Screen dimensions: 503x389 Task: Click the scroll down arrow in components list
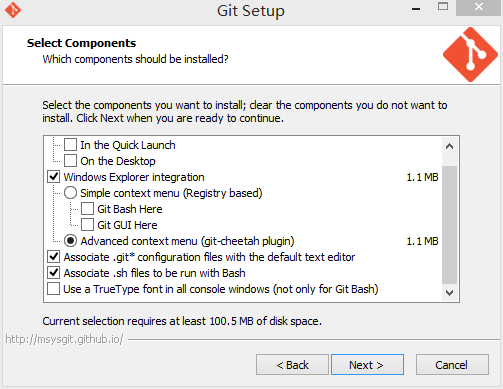[x=449, y=293]
